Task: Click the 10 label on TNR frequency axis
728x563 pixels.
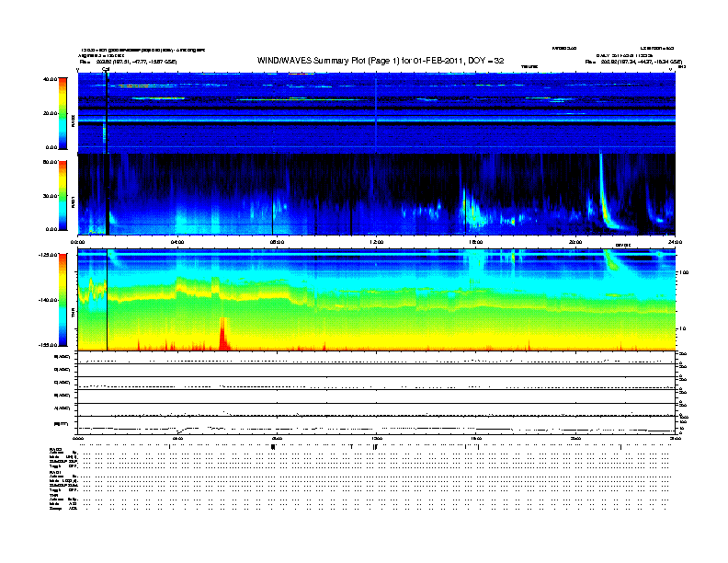Action: click(682, 329)
